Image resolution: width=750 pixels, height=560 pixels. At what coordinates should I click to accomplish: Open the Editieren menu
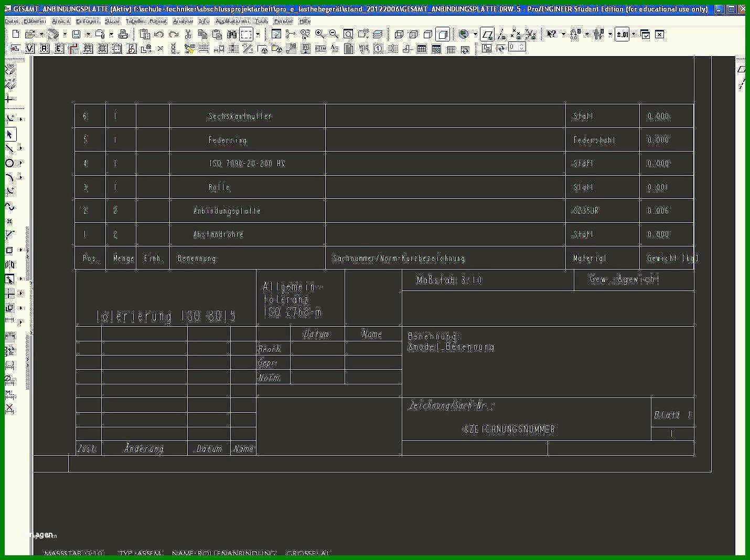click(x=34, y=21)
